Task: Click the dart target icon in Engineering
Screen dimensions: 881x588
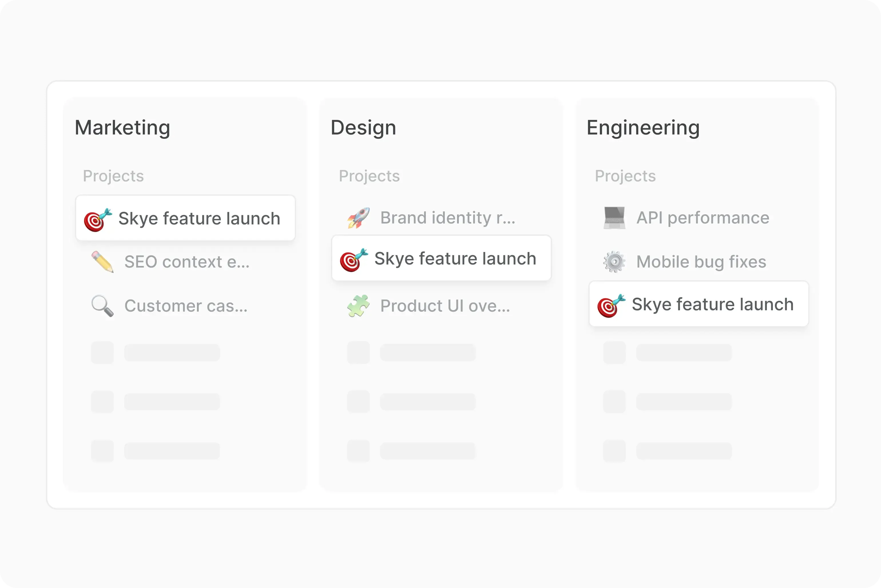Action: click(x=611, y=305)
